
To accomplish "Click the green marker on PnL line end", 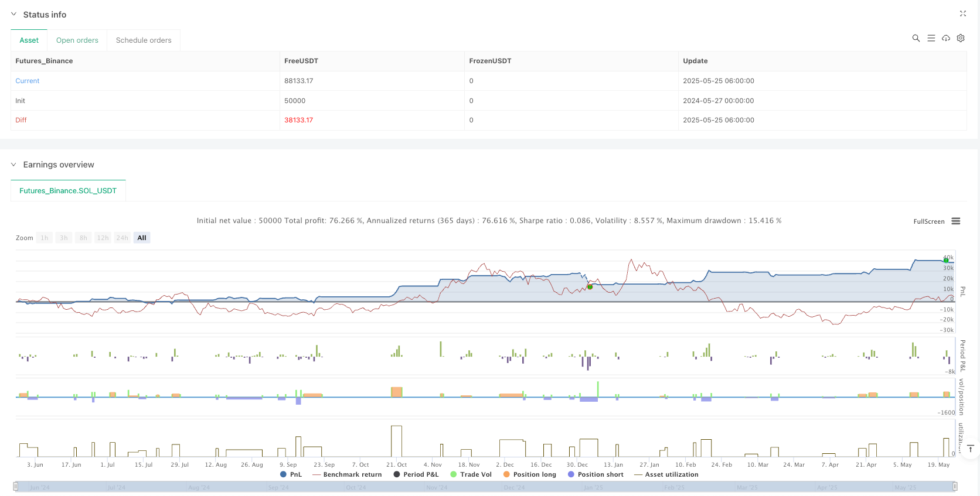I will [x=946, y=260].
